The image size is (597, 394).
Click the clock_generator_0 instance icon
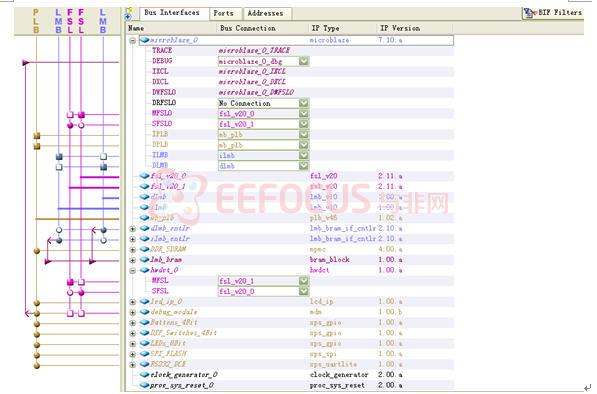coord(144,375)
